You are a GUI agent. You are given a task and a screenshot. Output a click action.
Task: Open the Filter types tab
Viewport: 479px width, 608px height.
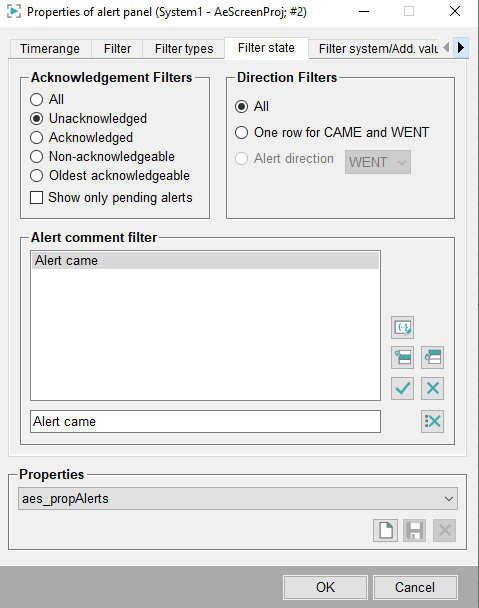point(184,49)
